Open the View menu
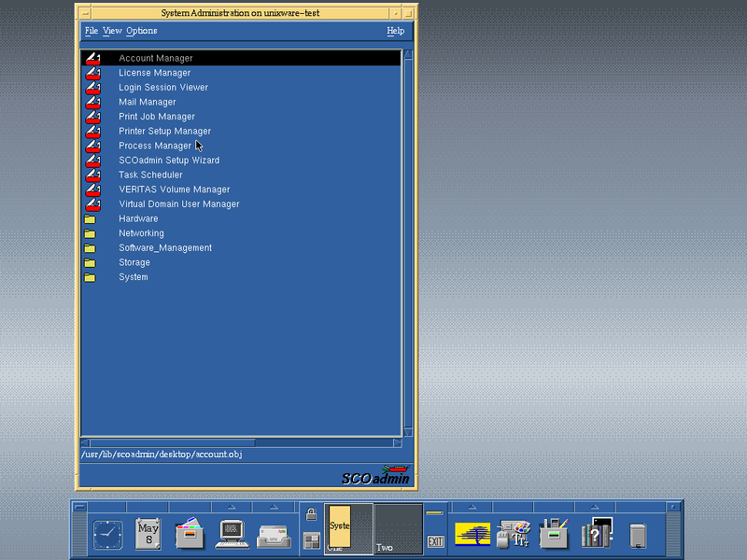The image size is (747, 560). click(112, 31)
